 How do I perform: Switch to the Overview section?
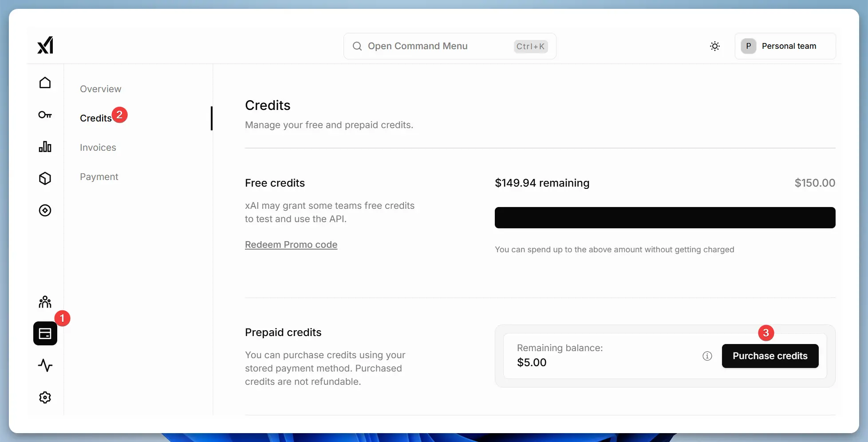coord(100,89)
